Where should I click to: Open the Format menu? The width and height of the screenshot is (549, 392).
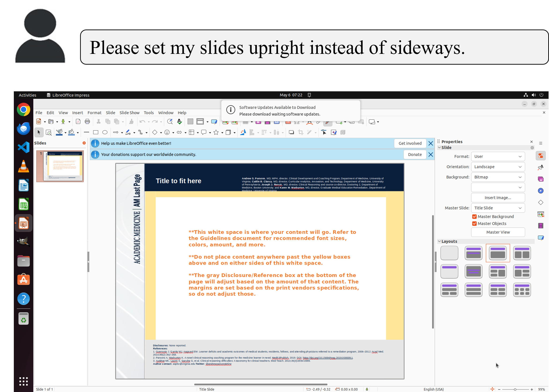[94, 113]
